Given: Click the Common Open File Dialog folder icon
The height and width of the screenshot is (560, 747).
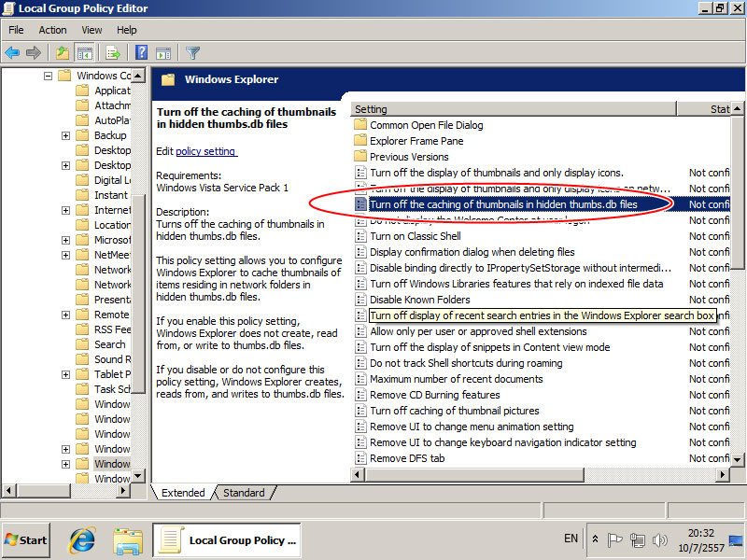Looking at the screenshot, I should [x=360, y=125].
